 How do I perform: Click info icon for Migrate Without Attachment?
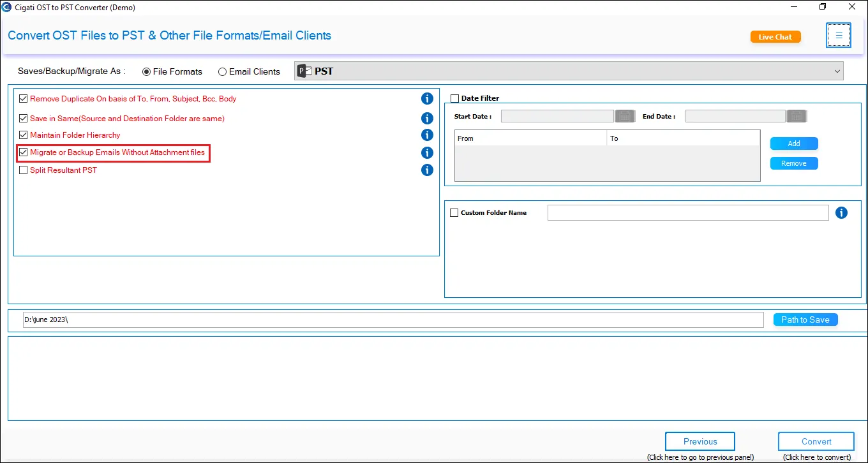(x=427, y=152)
